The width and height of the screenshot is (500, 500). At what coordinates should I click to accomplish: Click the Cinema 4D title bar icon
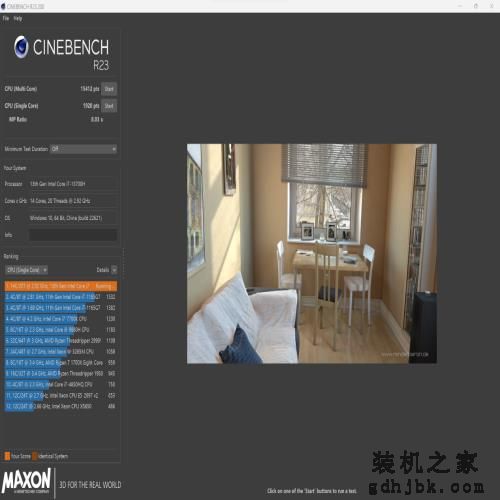(3, 6)
